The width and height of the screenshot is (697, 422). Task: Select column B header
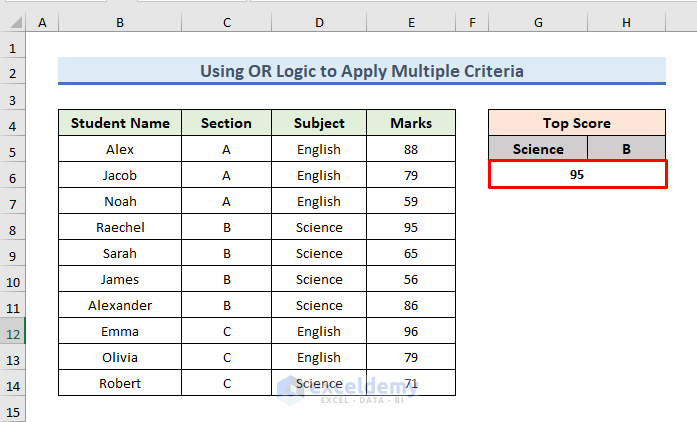120,21
